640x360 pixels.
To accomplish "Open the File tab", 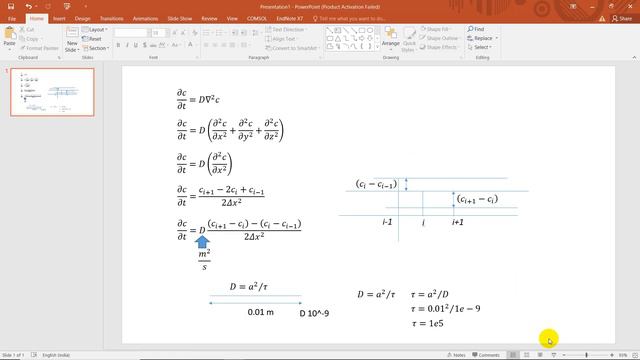I will [12, 19].
